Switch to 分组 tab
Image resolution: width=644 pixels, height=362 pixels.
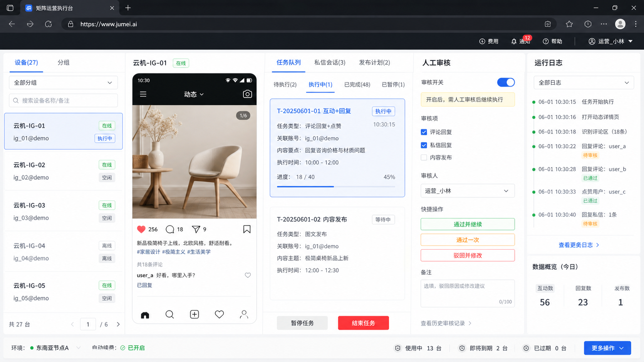pyautogui.click(x=64, y=62)
